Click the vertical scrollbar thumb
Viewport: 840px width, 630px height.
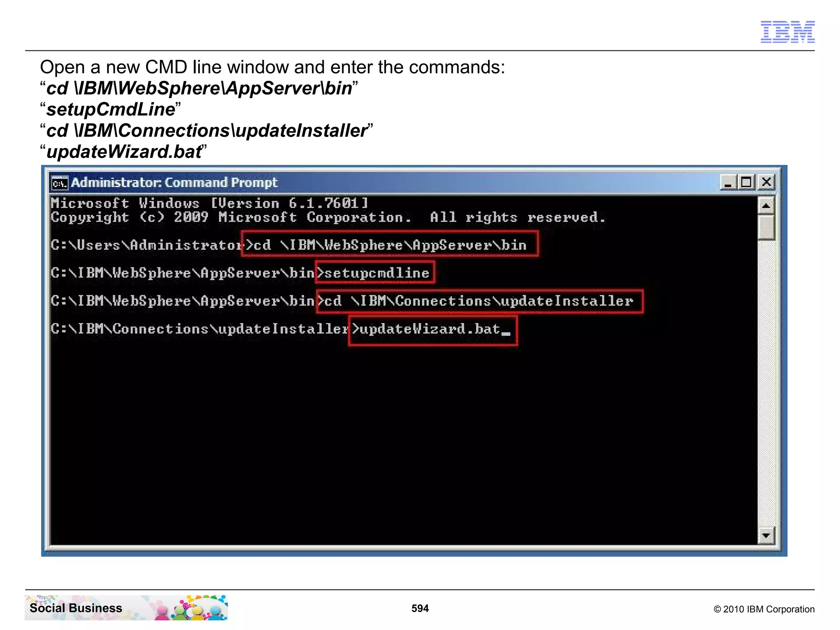766,227
